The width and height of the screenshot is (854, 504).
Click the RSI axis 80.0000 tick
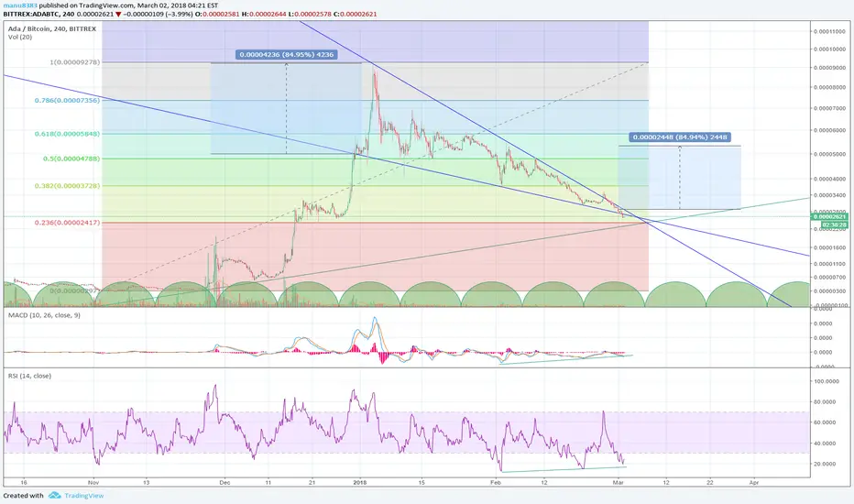(826, 402)
